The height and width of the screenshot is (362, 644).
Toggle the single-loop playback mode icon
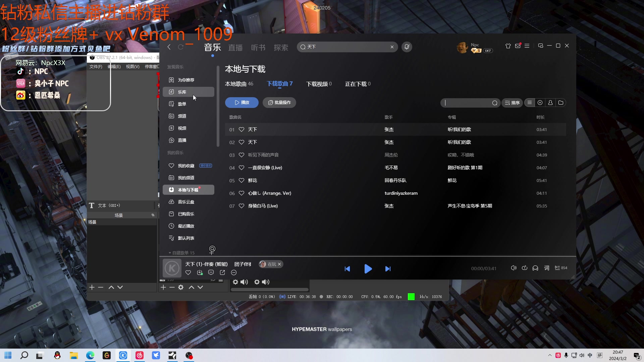tap(525, 268)
